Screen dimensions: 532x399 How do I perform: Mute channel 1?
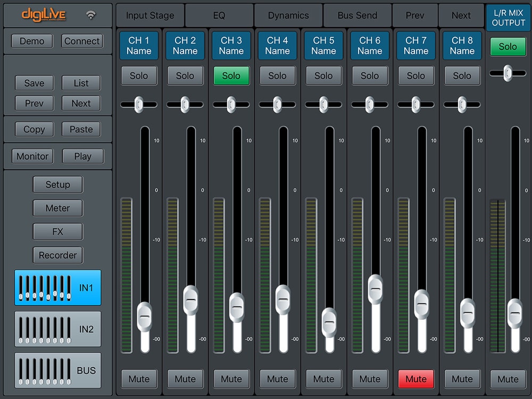click(139, 379)
